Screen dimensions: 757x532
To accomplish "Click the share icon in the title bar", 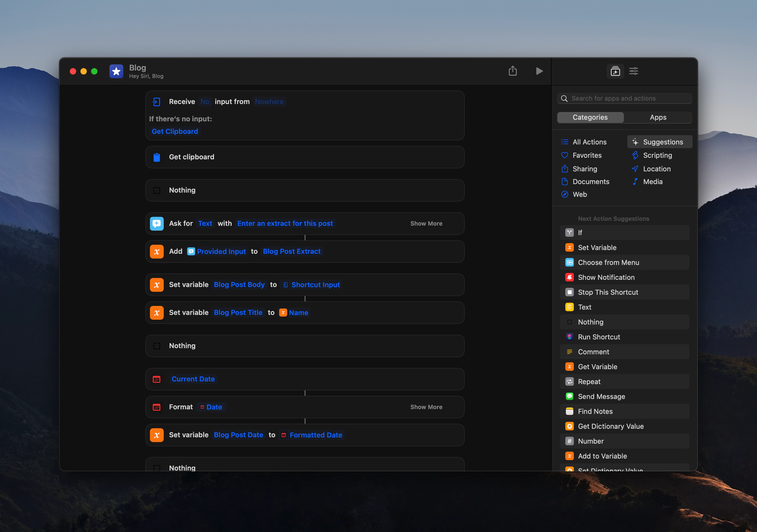I will tap(513, 71).
